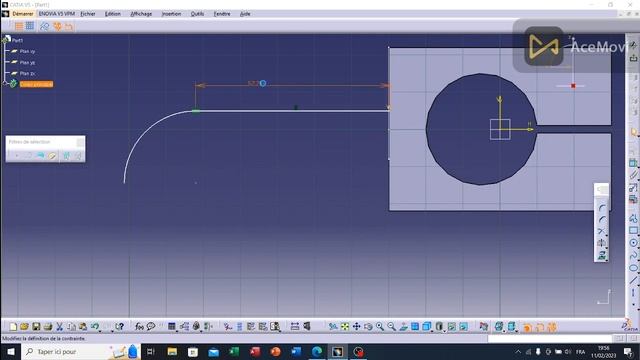Click the Zoom Out magnifier
The image size is (640, 360).
click(x=391, y=327)
